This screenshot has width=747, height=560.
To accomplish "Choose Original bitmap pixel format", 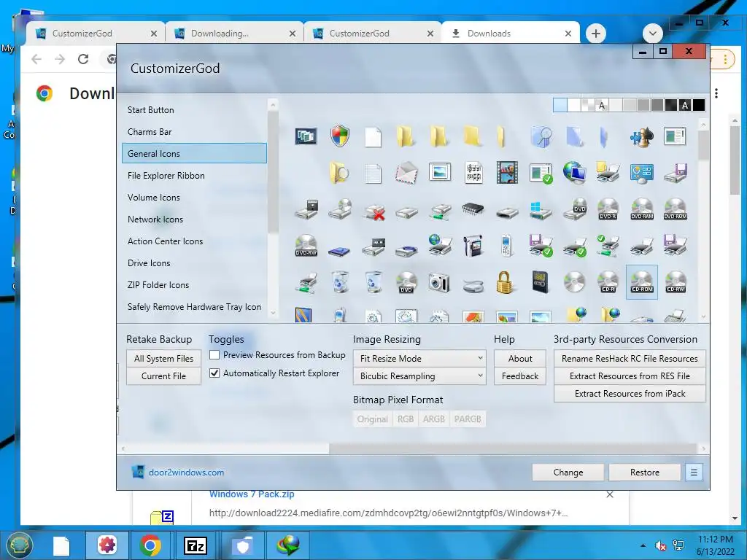I will click(x=373, y=419).
